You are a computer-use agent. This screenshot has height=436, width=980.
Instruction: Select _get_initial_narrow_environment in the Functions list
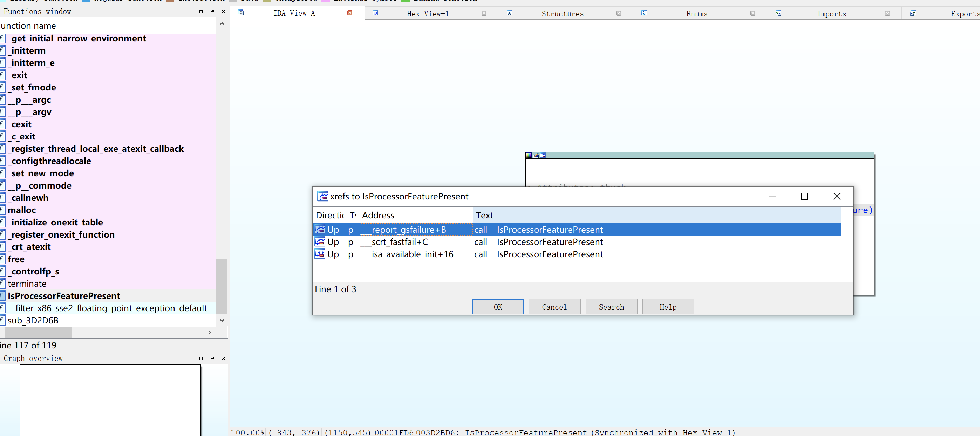(108, 39)
